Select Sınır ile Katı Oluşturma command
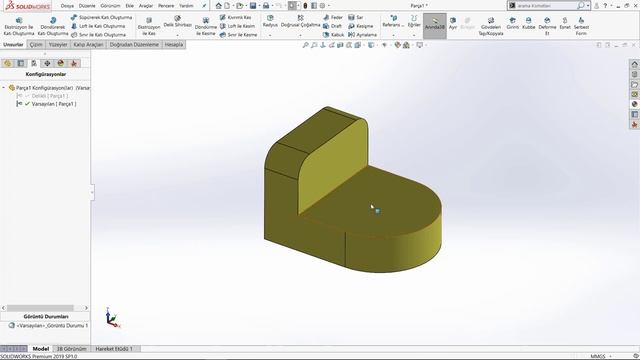The image size is (640, 360). tap(98, 35)
